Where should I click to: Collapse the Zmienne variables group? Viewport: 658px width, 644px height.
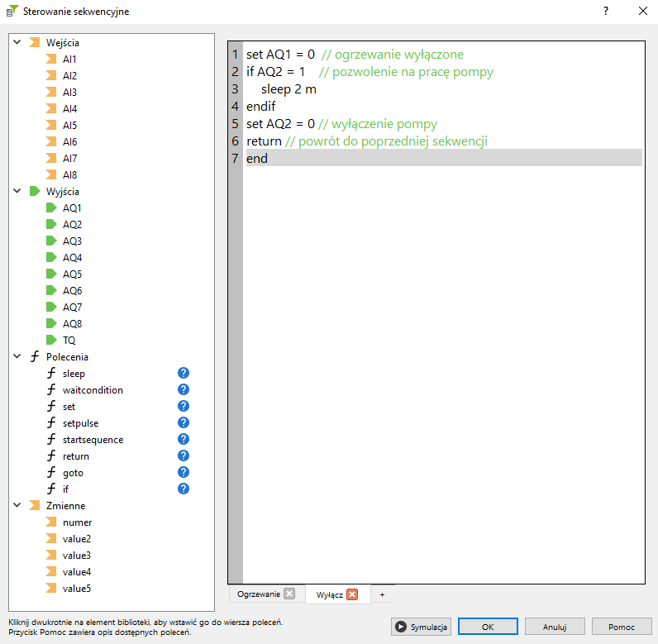(x=17, y=505)
